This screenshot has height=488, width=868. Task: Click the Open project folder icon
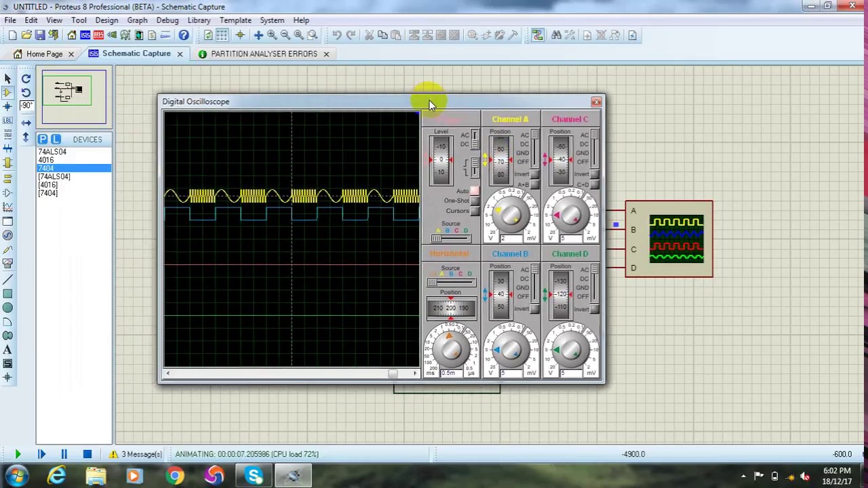click(26, 35)
